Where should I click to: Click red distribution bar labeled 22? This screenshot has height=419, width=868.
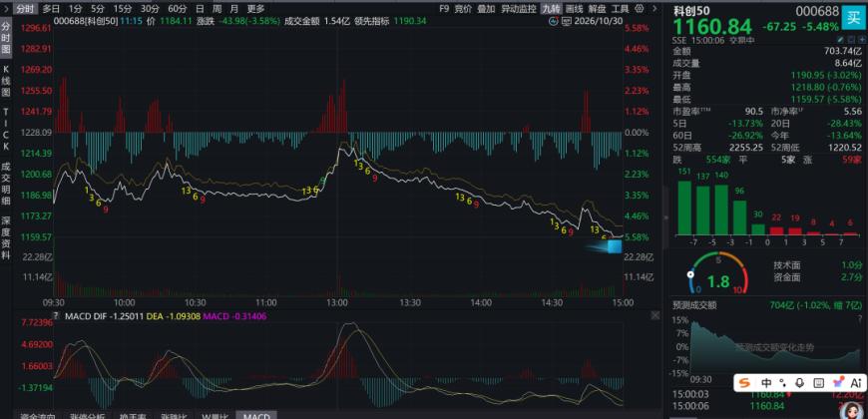point(776,230)
